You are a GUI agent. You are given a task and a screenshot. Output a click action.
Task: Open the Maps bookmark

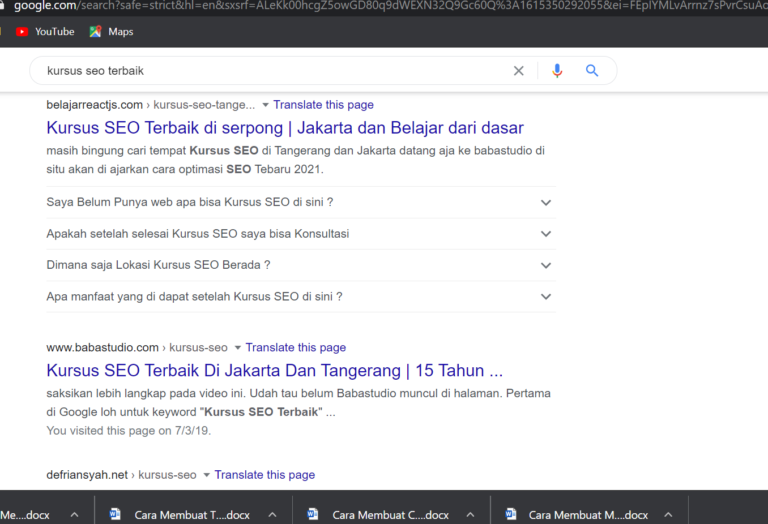point(112,32)
